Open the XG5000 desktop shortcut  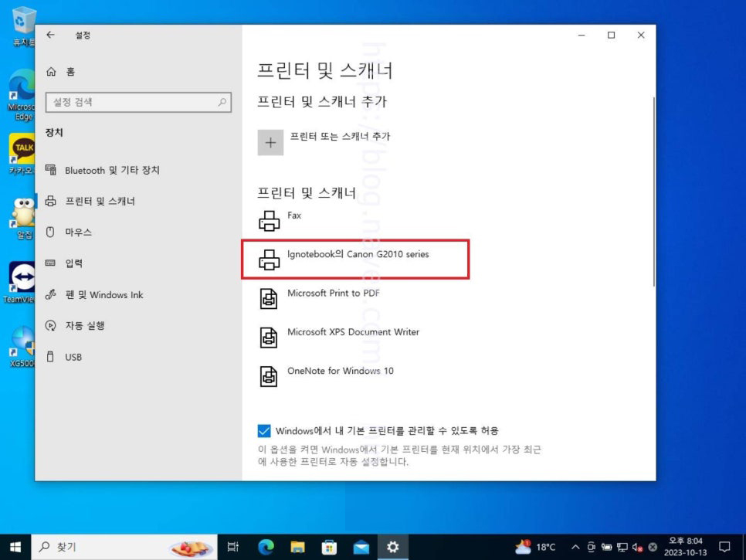click(x=22, y=348)
